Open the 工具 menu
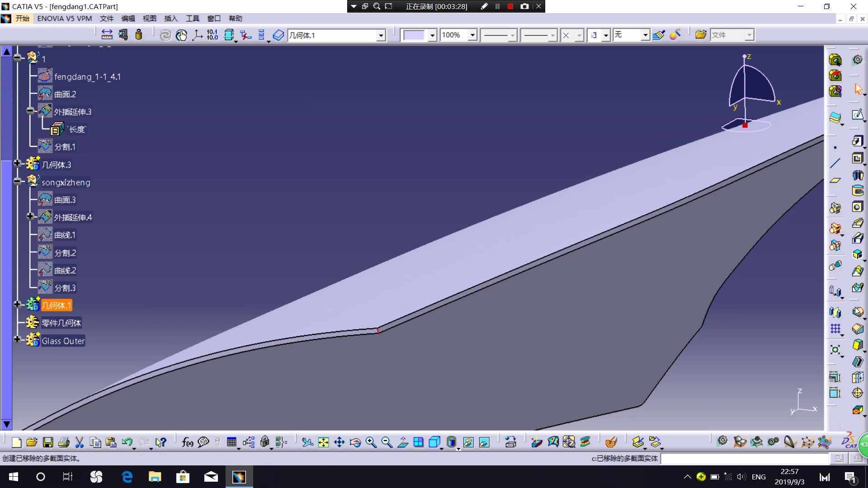This screenshot has height=488, width=868. coord(192,19)
